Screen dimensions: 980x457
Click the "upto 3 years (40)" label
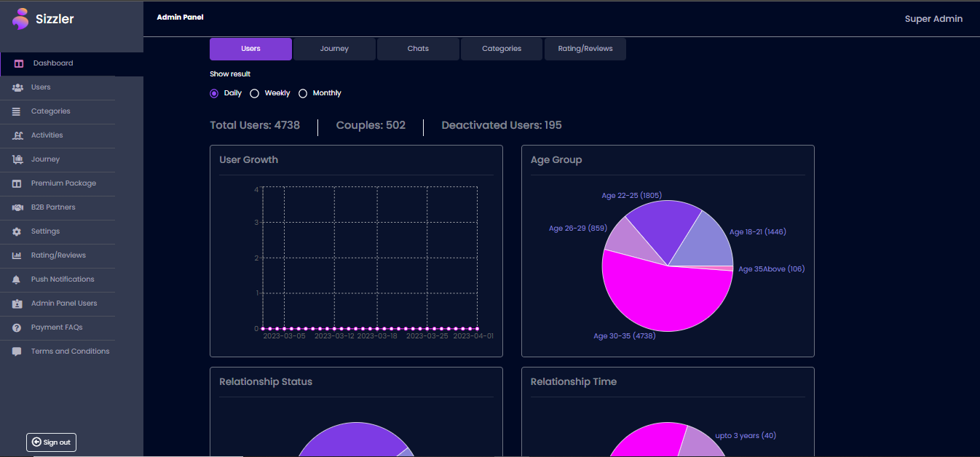(746, 436)
